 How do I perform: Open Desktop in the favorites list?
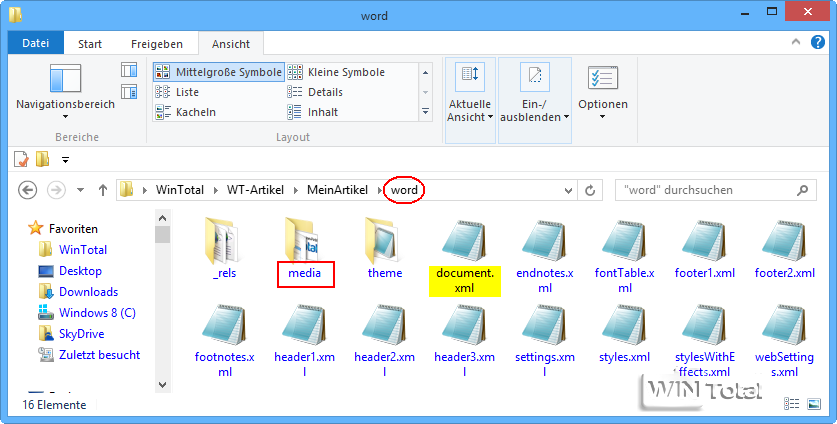click(70, 271)
